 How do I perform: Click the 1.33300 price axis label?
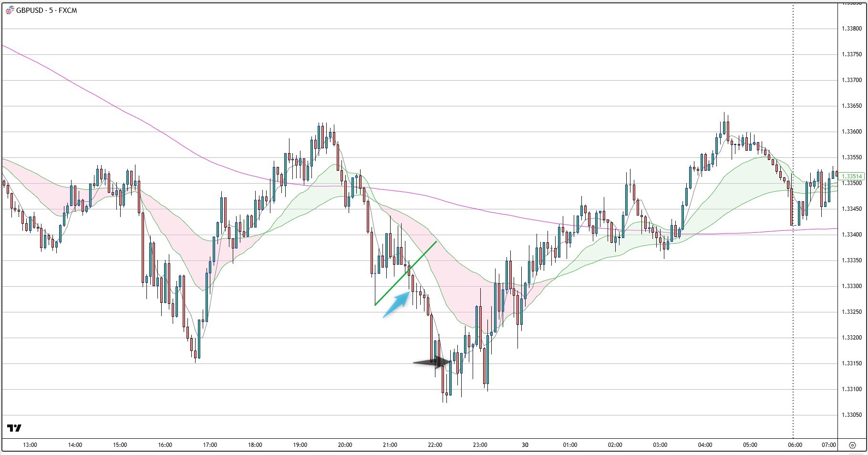pos(851,286)
